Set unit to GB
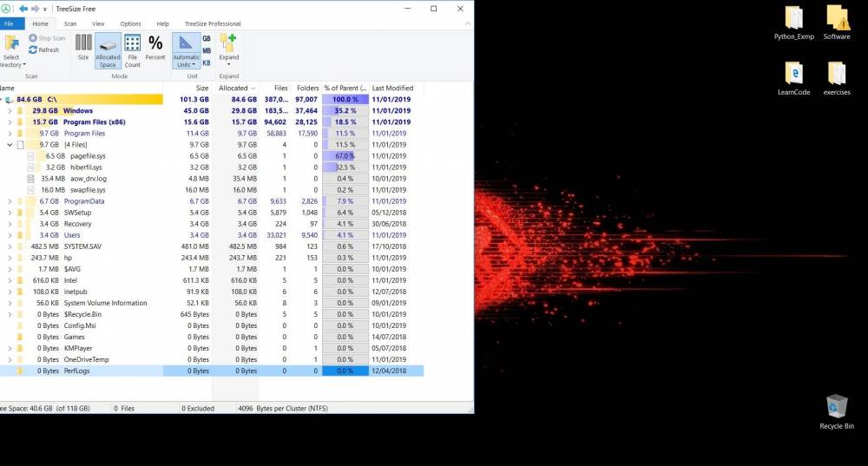Viewport: 868px width, 466px height. [207, 39]
